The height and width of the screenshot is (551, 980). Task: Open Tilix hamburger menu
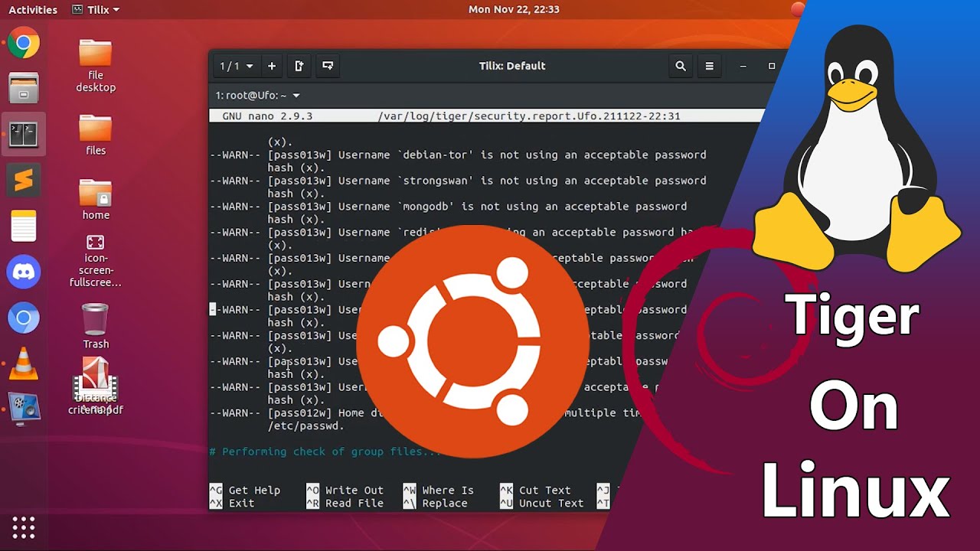coord(710,66)
